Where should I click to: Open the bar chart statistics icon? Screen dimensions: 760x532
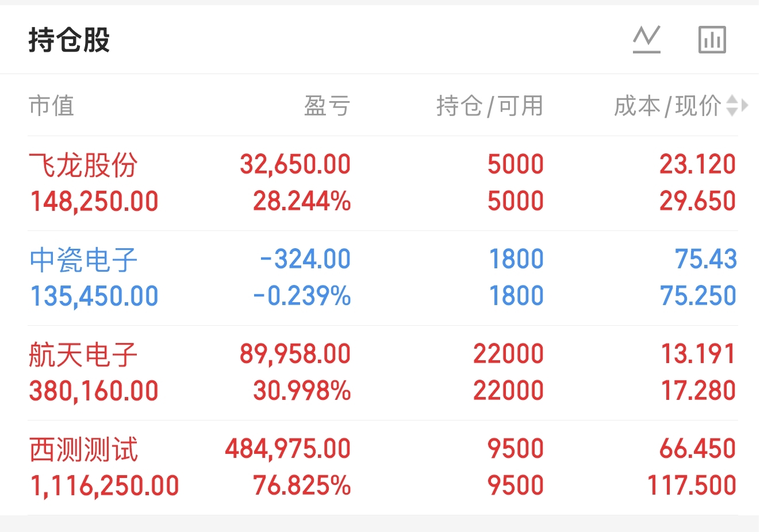[712, 40]
